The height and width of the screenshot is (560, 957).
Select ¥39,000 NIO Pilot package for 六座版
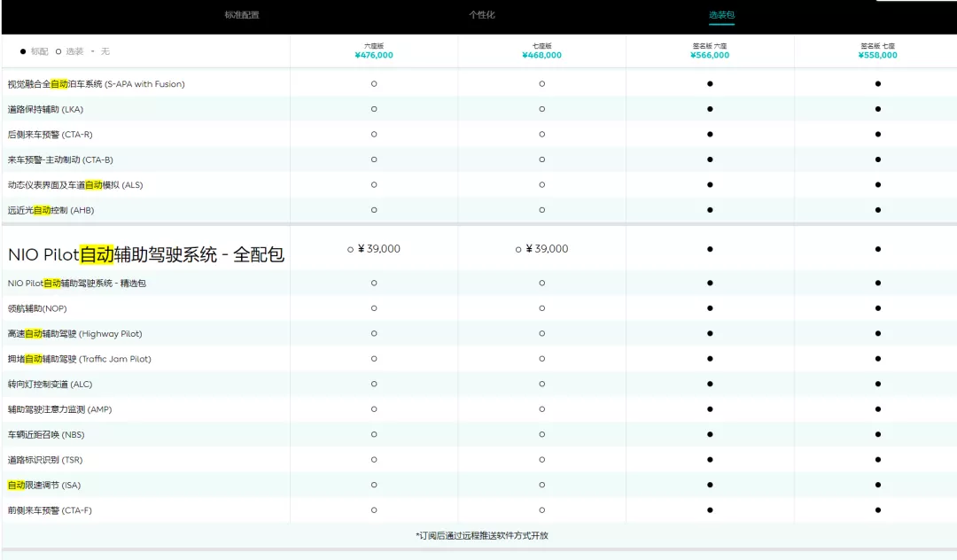(373, 249)
